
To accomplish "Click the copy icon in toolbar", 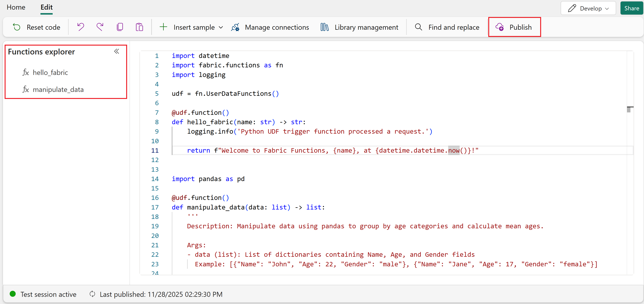I will [120, 27].
